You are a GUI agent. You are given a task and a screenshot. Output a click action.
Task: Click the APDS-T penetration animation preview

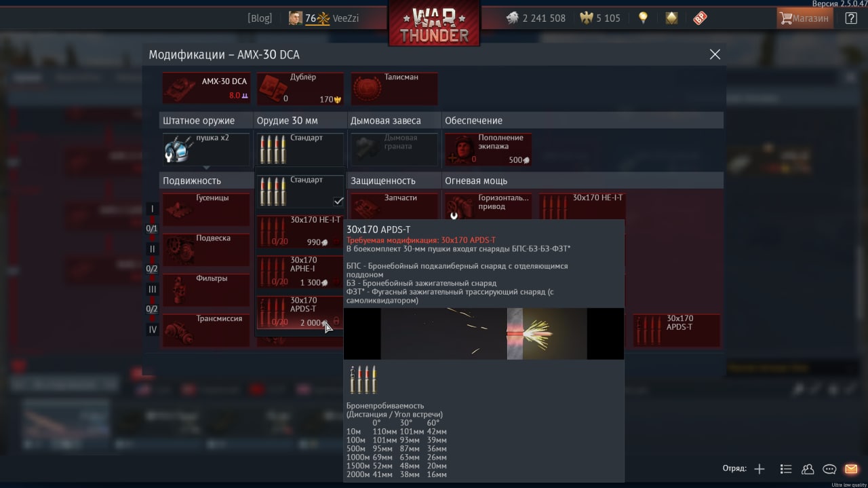484,334
